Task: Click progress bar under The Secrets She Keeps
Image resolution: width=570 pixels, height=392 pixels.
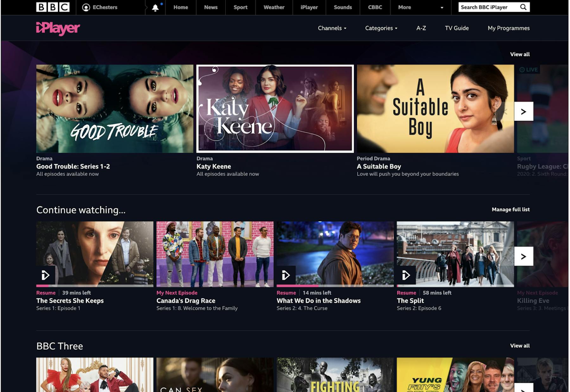Action: tap(95, 286)
